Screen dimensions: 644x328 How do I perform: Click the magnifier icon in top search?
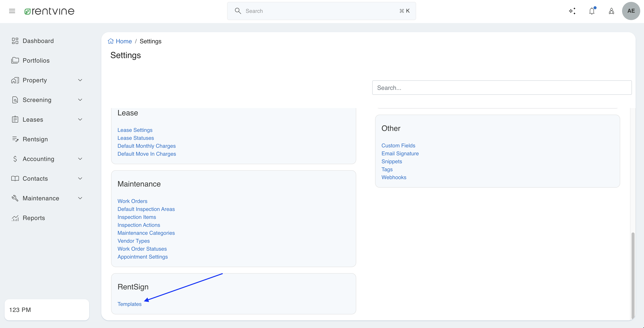pyautogui.click(x=238, y=11)
